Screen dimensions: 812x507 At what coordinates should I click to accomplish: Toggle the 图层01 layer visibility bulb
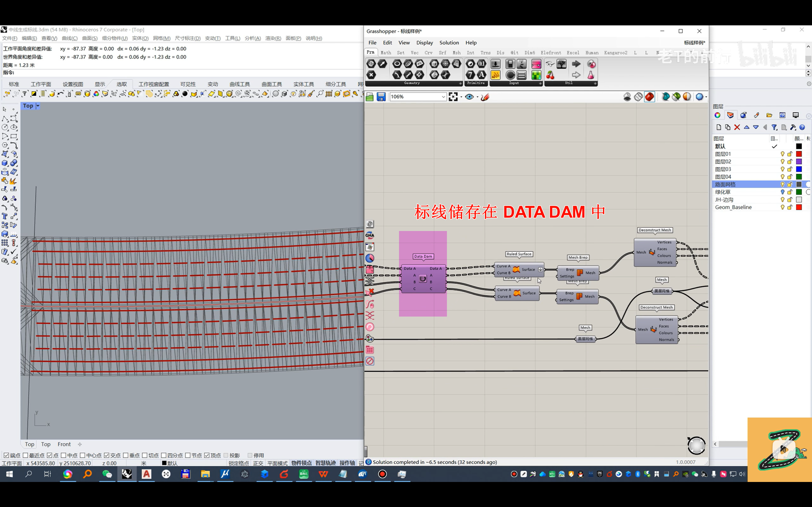point(783,154)
